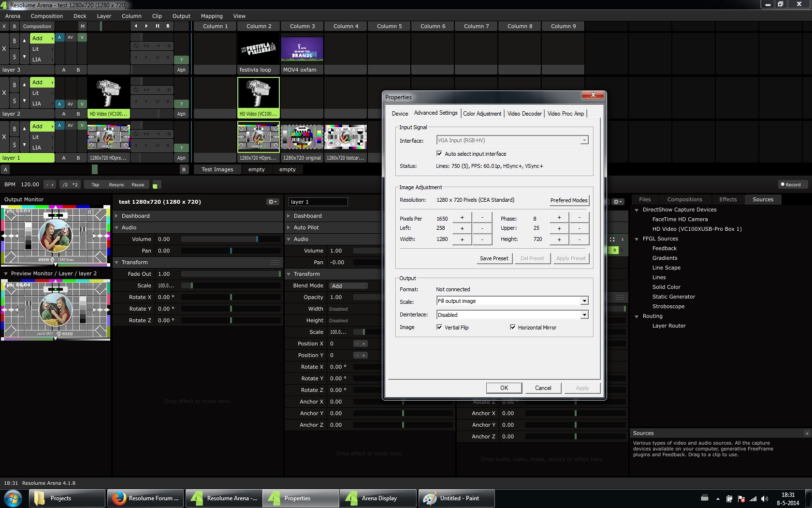Click the X to clear layer 3
The height and width of the screenshot is (508, 812).
pyautogui.click(x=4, y=49)
